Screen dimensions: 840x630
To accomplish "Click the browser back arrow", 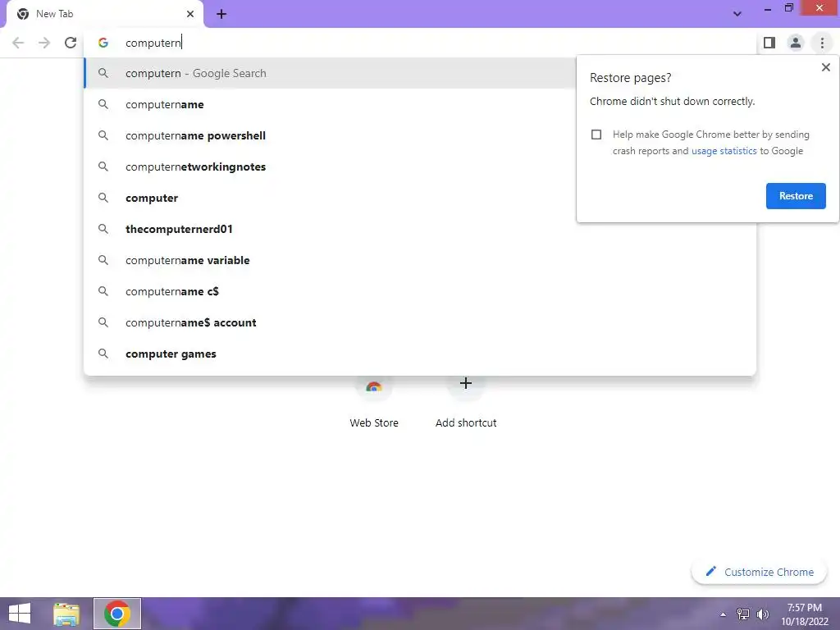I will (18, 43).
